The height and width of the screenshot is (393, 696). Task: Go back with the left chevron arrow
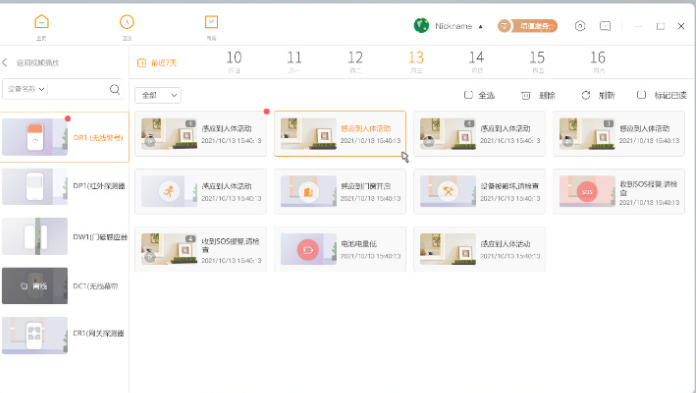pyautogui.click(x=5, y=63)
